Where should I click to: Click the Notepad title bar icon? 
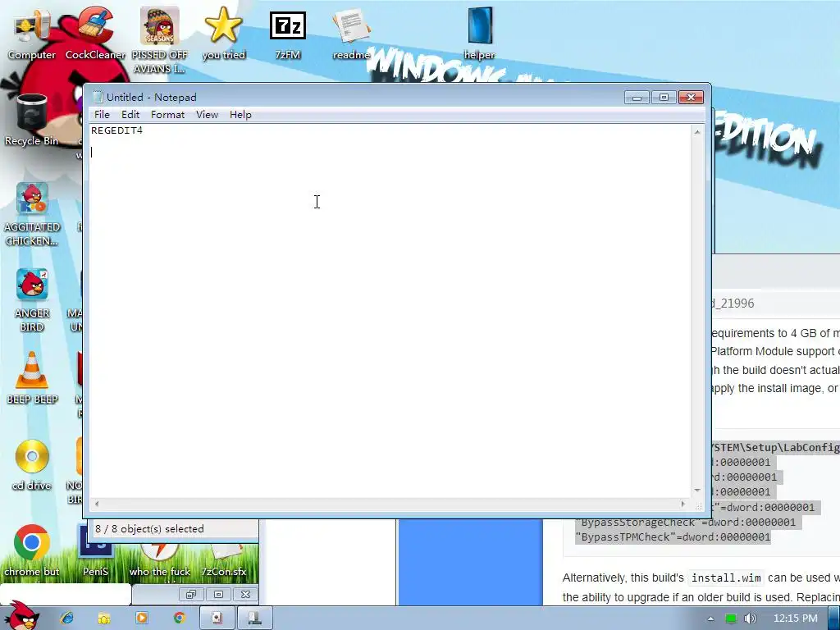98,97
